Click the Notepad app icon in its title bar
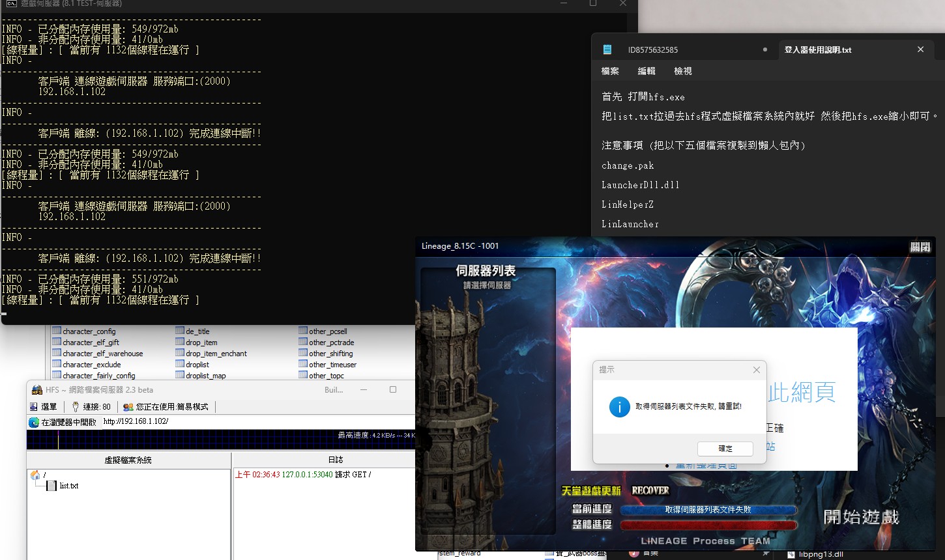Image resolution: width=945 pixels, height=560 pixels. (x=607, y=49)
